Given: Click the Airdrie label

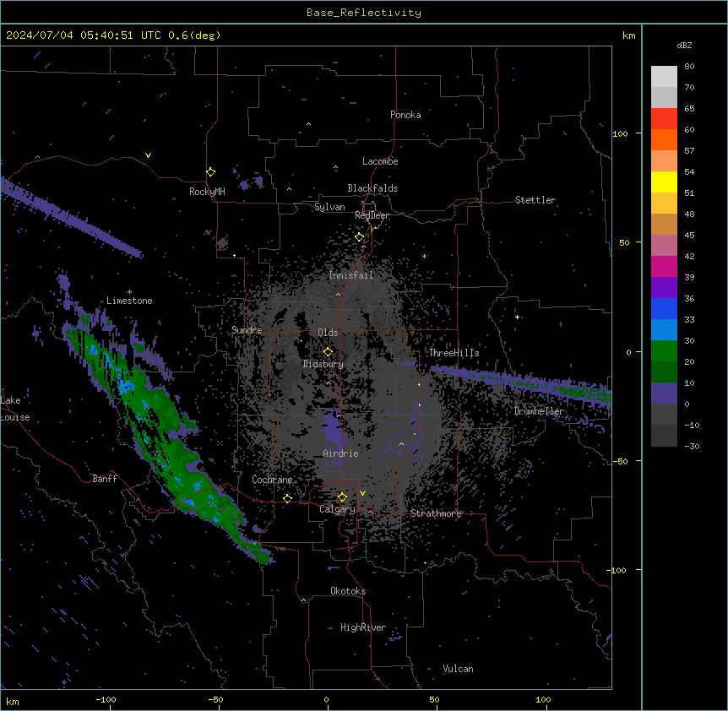Looking at the screenshot, I should pyautogui.click(x=341, y=453).
